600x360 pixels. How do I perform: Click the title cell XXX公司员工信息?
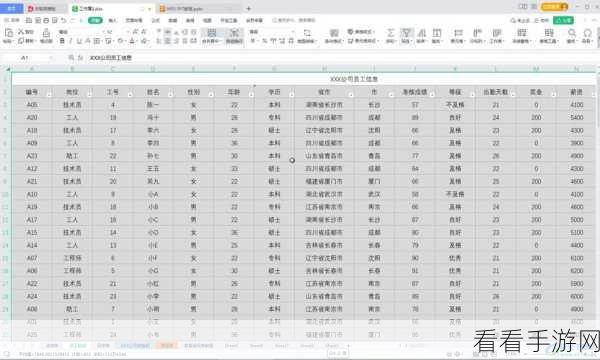[353, 79]
